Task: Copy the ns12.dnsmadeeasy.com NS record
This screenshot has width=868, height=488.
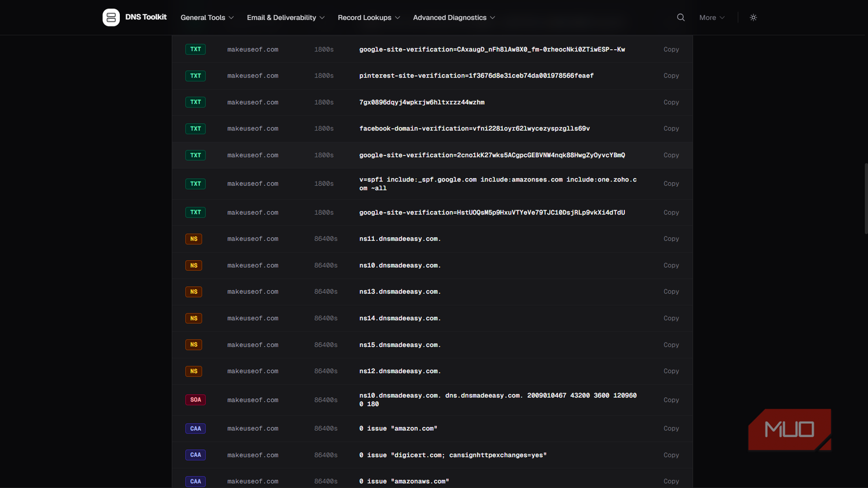Action: pos(671,371)
